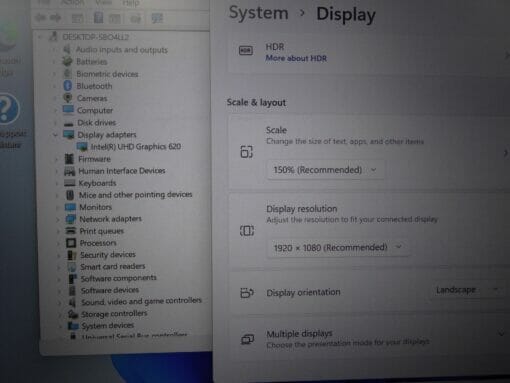Select the DESKTOP-SBO4LL2 root node
This screenshot has width=510, height=383.
pyautogui.click(x=96, y=37)
